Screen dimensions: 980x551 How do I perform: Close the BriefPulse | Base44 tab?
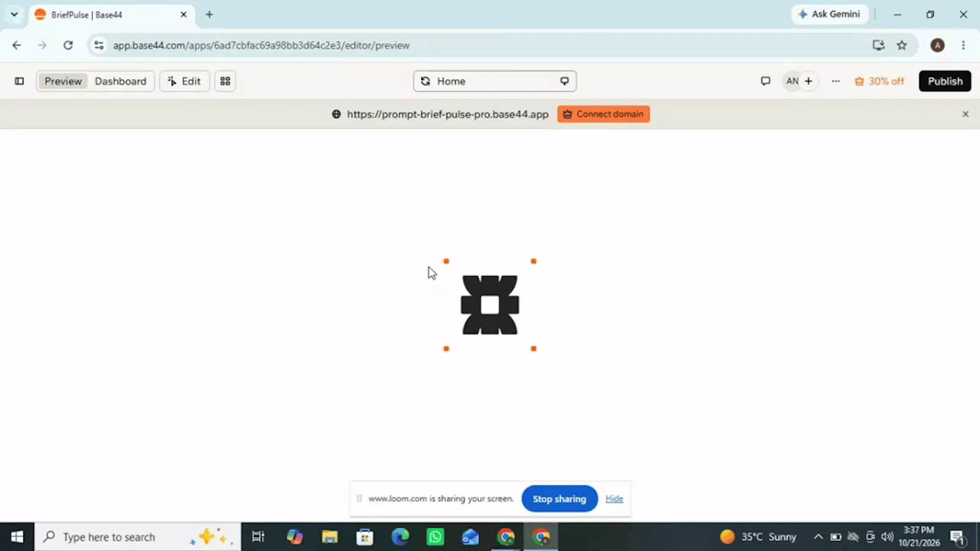pos(183,14)
